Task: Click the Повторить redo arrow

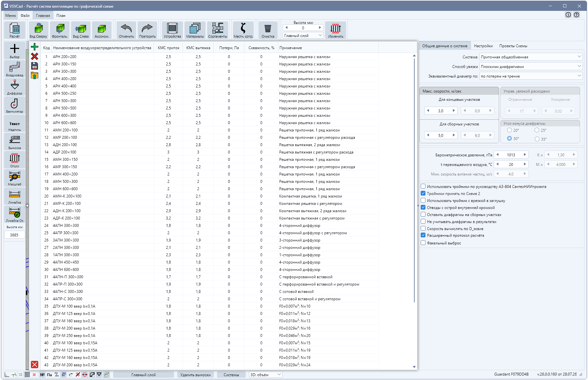Action: tap(147, 30)
